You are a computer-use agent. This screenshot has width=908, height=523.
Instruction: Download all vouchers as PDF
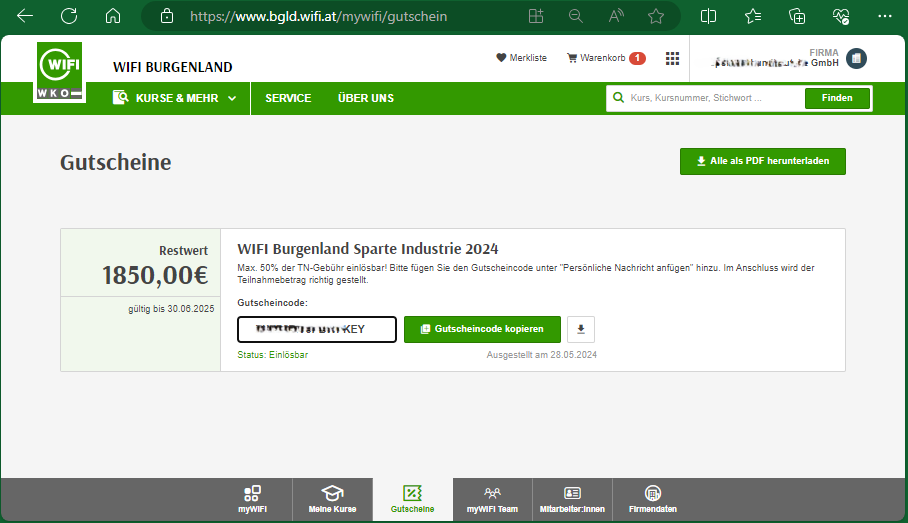tap(763, 161)
